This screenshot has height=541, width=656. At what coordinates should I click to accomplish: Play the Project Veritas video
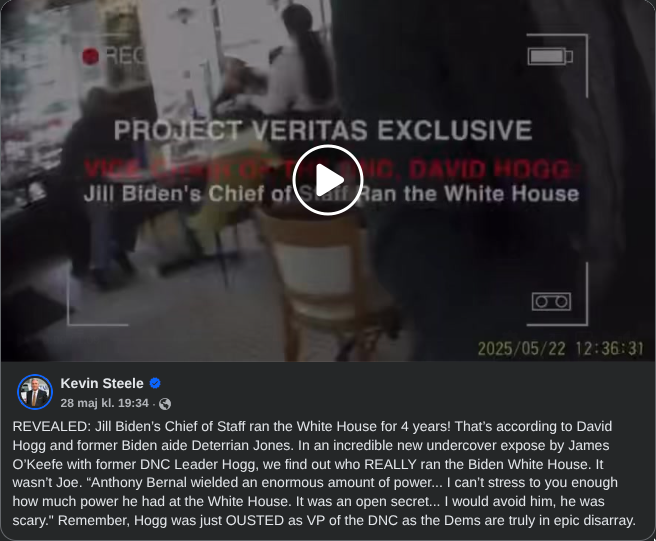point(328,180)
